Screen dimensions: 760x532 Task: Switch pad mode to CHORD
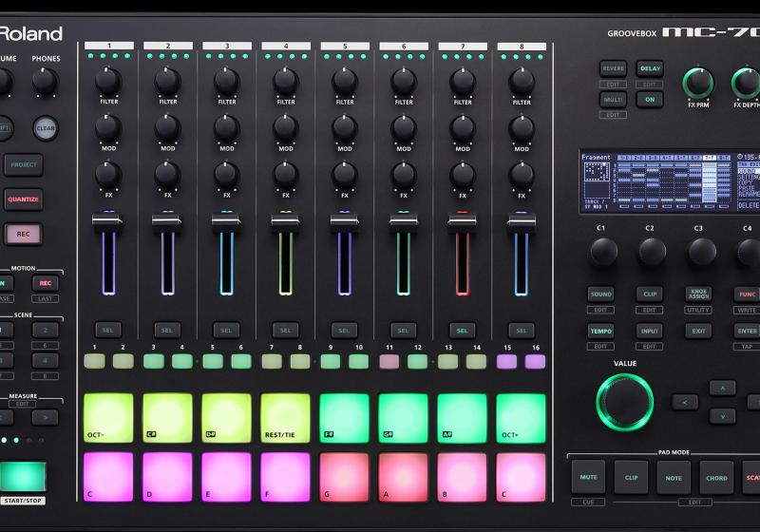tap(716, 476)
